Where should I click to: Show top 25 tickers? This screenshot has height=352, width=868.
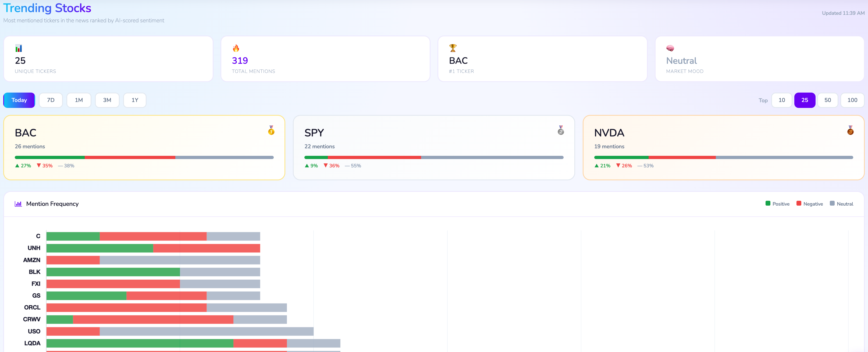[805, 100]
